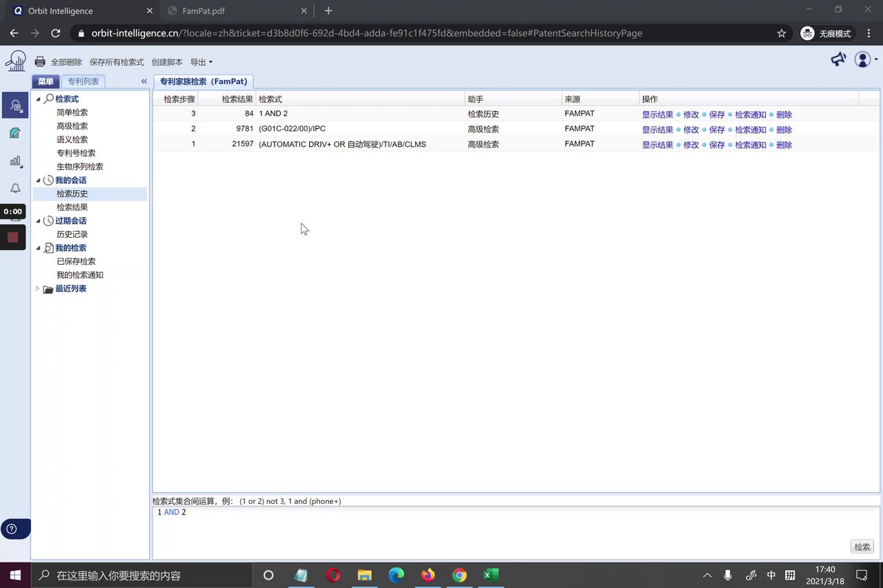Viewport: 883px width, 588px height.
Task: Collapse the 过期会话 tree section
Action: coord(39,221)
